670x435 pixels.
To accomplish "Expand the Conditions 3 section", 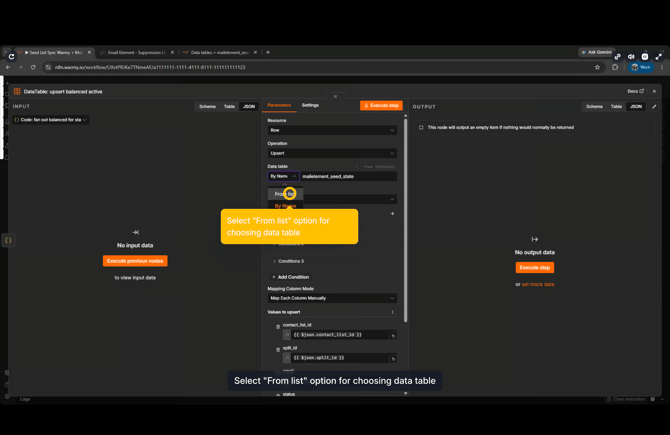I will coord(291,261).
